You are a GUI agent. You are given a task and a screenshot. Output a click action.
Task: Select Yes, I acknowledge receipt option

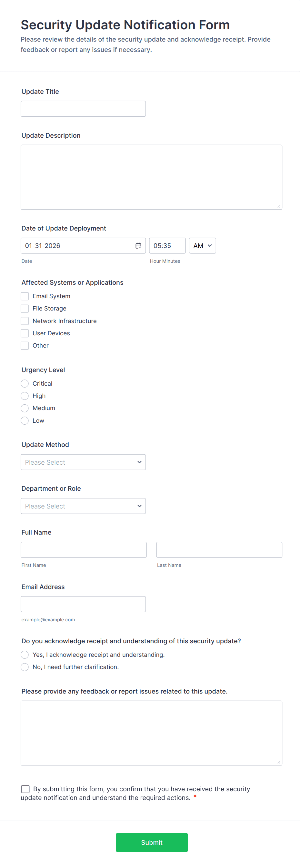click(x=25, y=654)
